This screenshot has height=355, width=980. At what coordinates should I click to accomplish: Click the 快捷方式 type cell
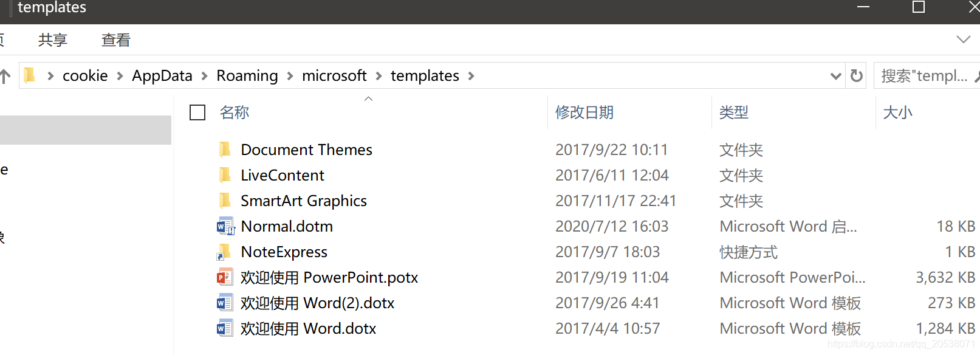(x=749, y=252)
